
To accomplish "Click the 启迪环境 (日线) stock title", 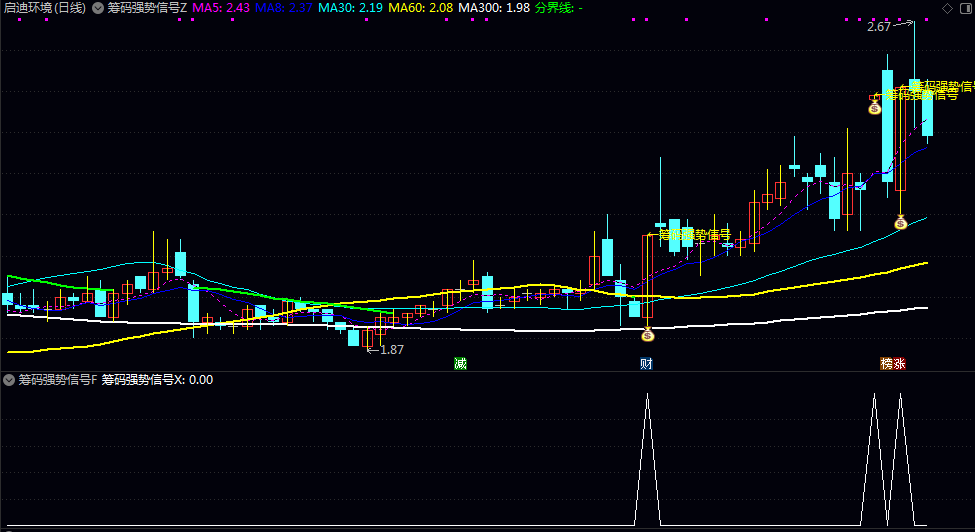I will (x=44, y=8).
